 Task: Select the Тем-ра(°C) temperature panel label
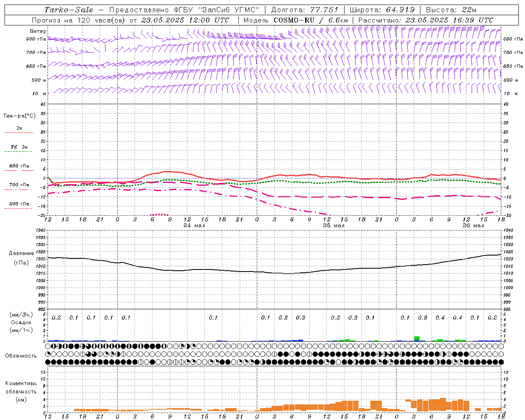pyautogui.click(x=19, y=116)
